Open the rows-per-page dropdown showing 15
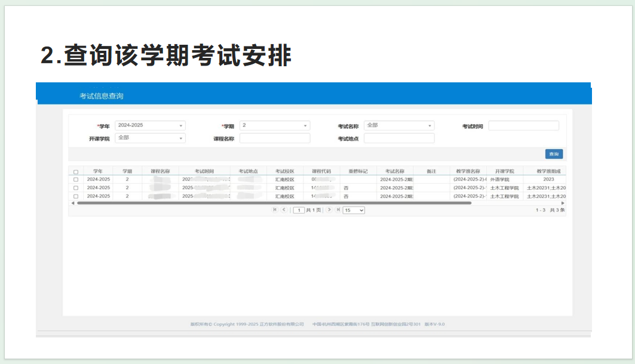This screenshot has width=635, height=364. point(354,210)
